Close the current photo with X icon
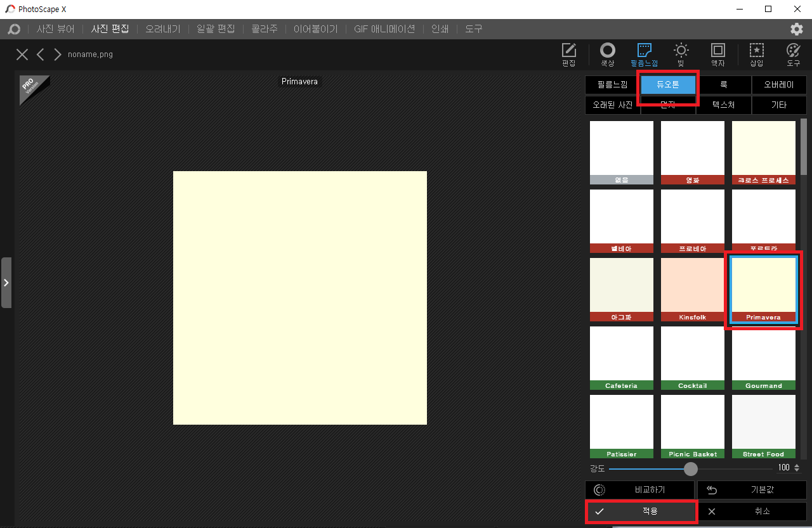812x528 pixels. [x=22, y=55]
